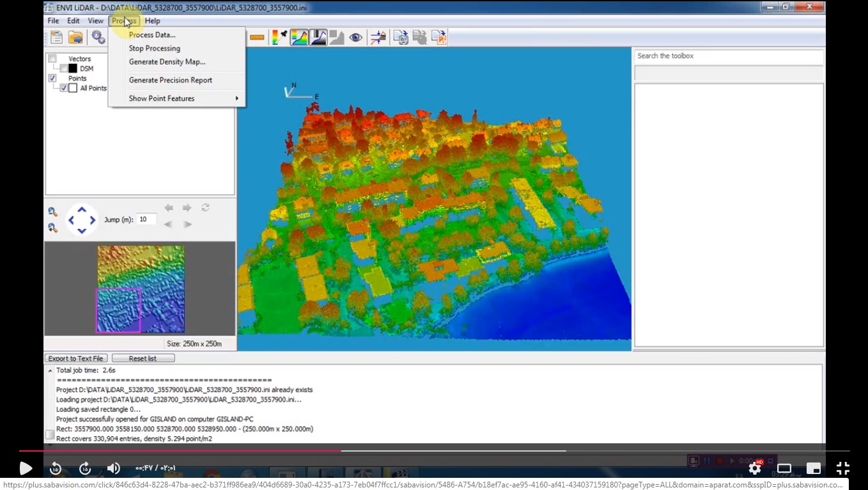Click the navigation pad down arrow
This screenshot has width=868, height=490.
(82, 231)
